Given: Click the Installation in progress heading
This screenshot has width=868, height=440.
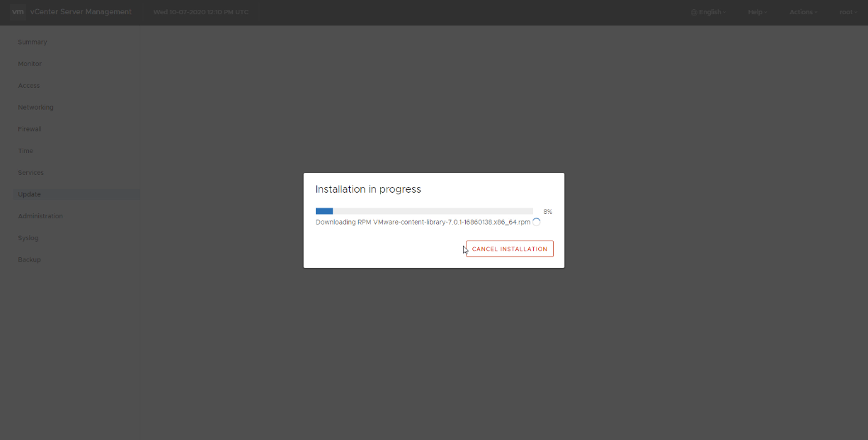Looking at the screenshot, I should pyautogui.click(x=368, y=189).
